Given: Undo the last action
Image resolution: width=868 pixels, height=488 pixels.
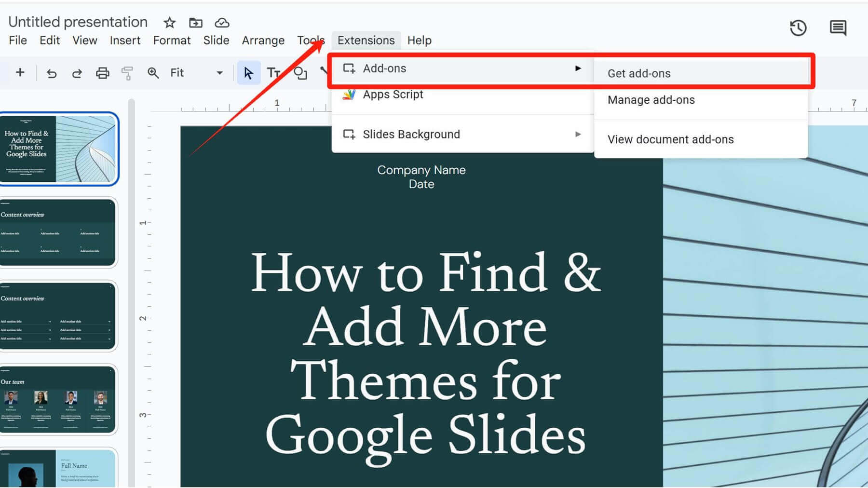Looking at the screenshot, I should point(52,73).
